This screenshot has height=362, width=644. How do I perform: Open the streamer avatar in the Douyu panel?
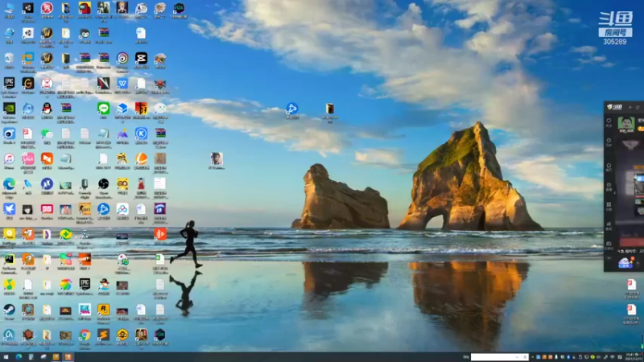pos(626,123)
